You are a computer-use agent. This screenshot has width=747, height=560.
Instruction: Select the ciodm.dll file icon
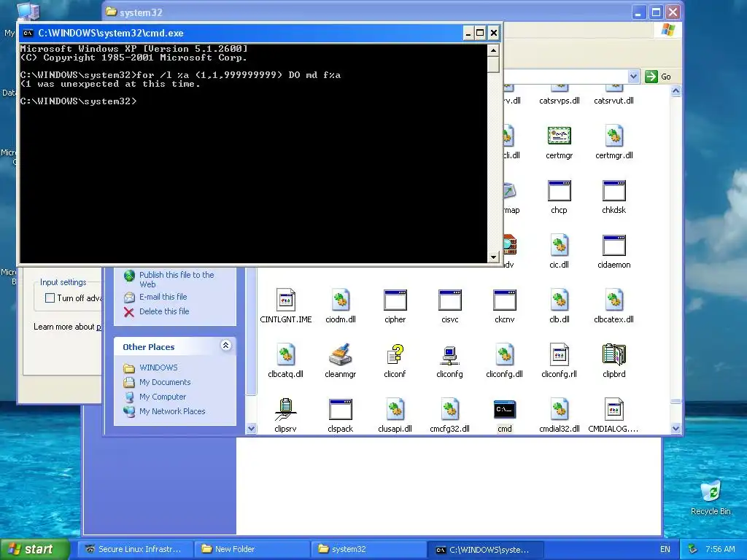340,300
